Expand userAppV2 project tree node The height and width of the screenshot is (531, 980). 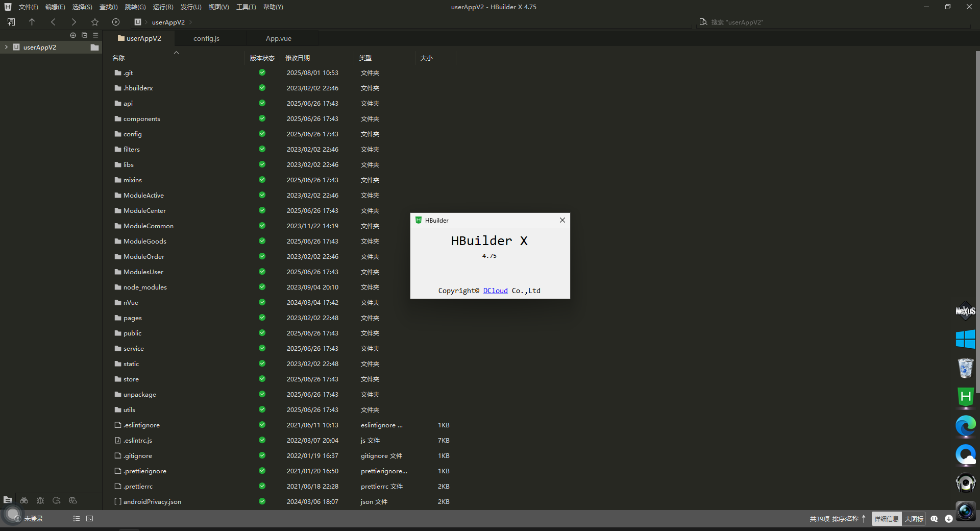6,47
